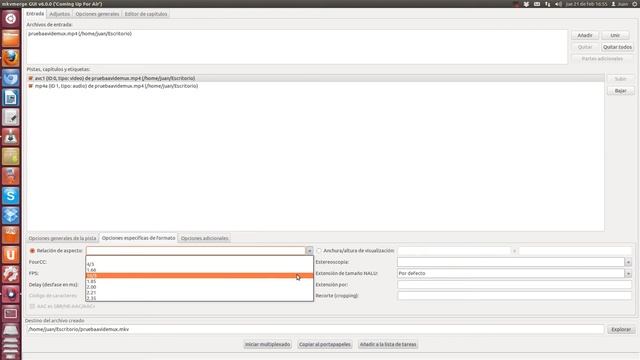Switch to Editor de capítulos tab
The height and width of the screenshot is (360, 640).
146,14
